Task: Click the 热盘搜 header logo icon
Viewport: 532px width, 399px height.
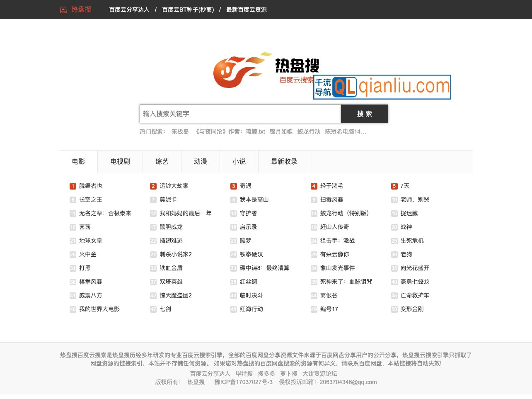Action: (63, 9)
